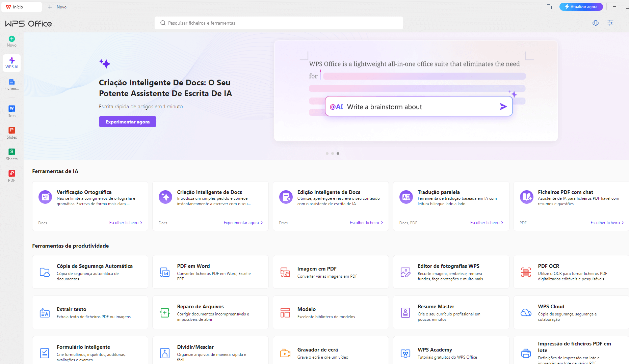Click the Verificação Ortográfica ABC icon
The width and height of the screenshot is (629, 364).
tap(45, 197)
